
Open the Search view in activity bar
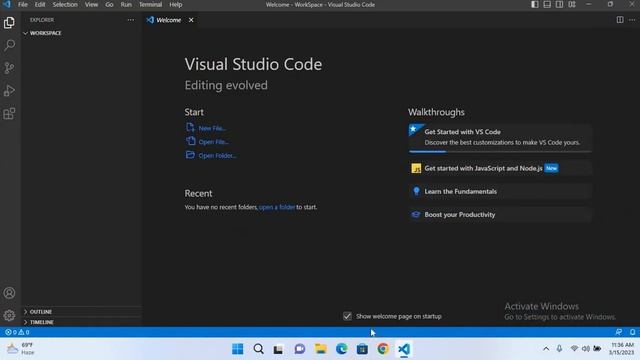point(9,45)
